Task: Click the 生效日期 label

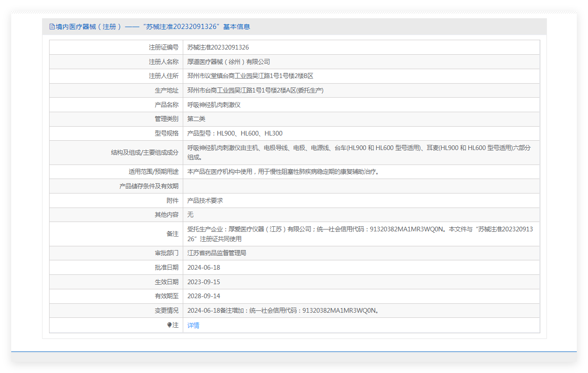Action: click(167, 282)
